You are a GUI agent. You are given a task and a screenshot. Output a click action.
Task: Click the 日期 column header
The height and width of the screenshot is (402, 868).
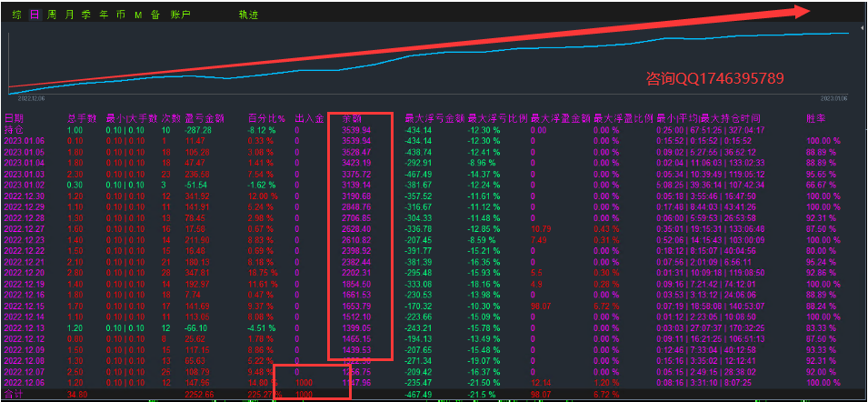pyautogui.click(x=15, y=118)
